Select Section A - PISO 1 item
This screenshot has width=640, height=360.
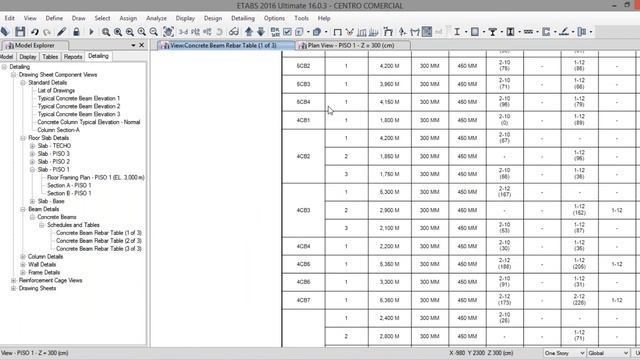point(69,185)
